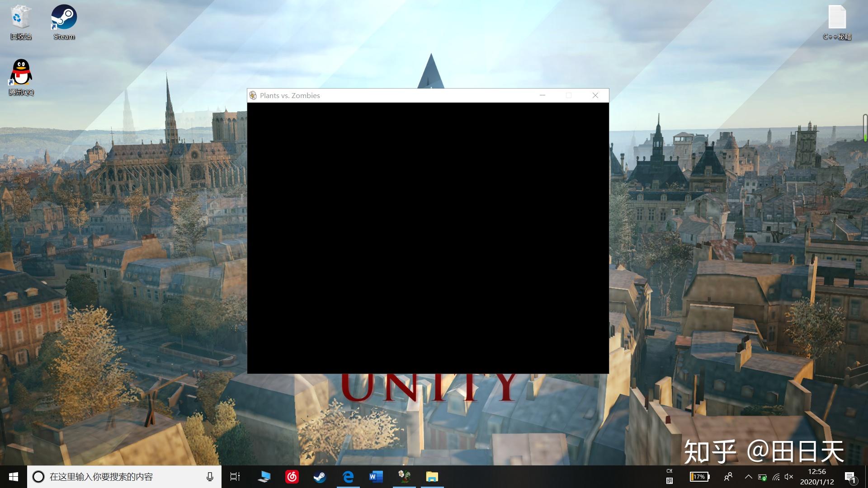Click the taskbar search box
Screen dimensions: 868x488
pyautogui.click(x=124, y=477)
